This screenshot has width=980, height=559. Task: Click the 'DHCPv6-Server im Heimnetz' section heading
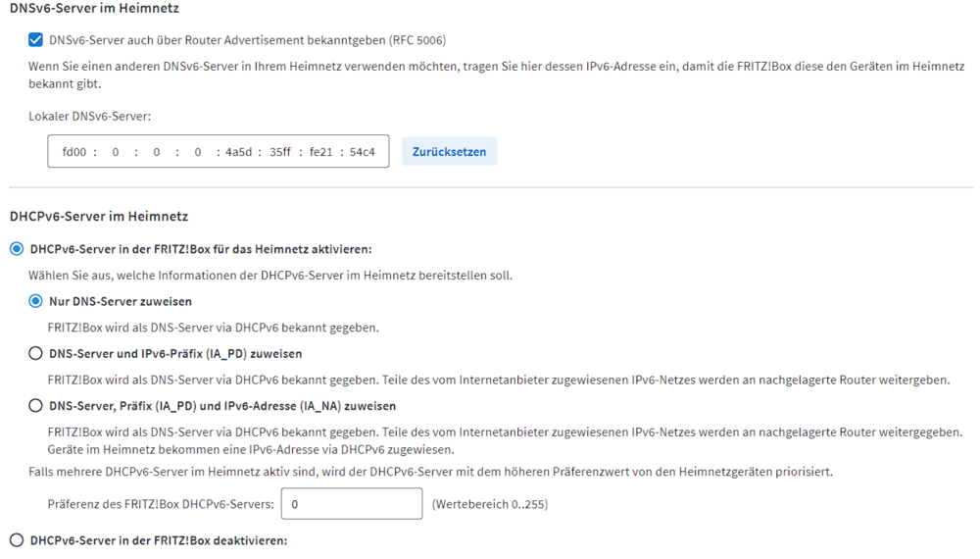click(x=98, y=216)
